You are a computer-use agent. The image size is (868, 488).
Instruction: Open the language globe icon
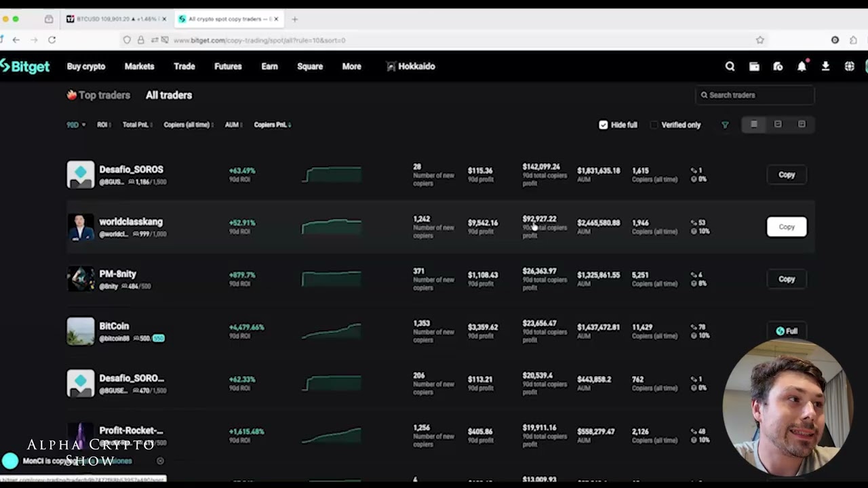point(849,66)
